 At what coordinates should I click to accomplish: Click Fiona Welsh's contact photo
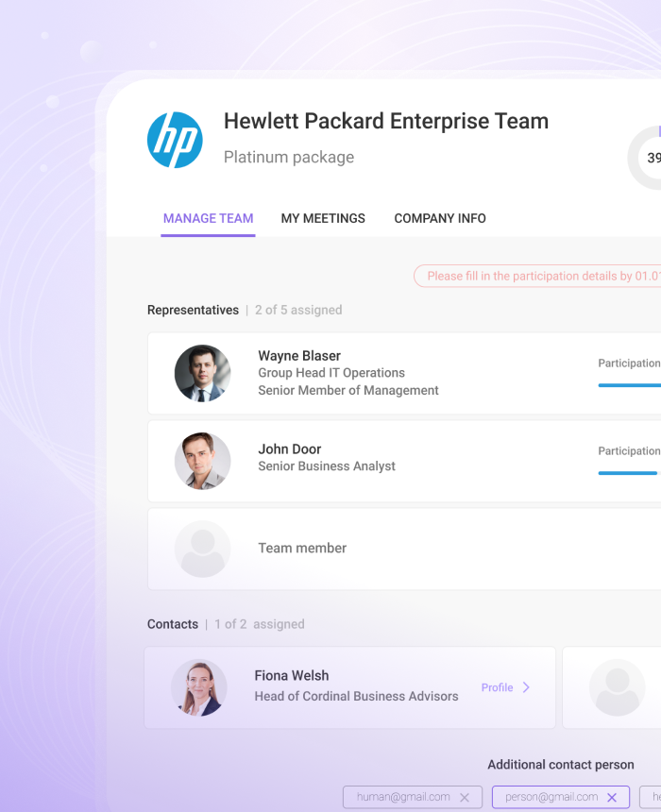click(x=199, y=687)
